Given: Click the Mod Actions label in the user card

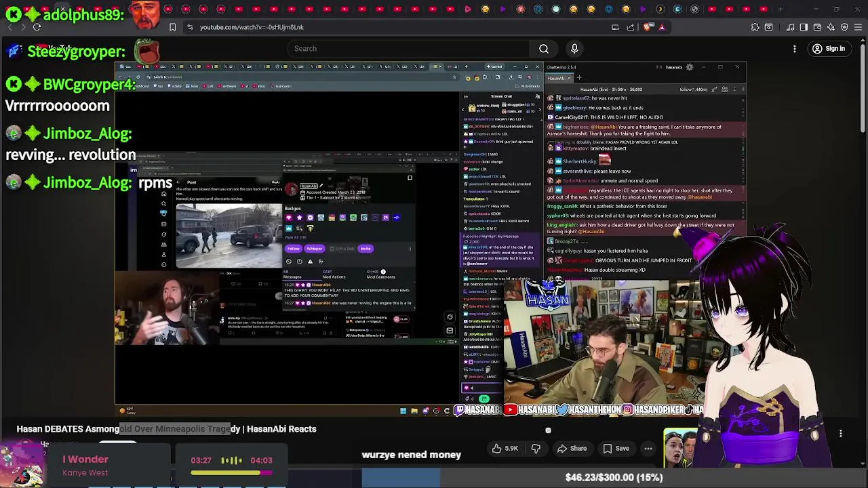Looking at the screenshot, I should (x=334, y=277).
